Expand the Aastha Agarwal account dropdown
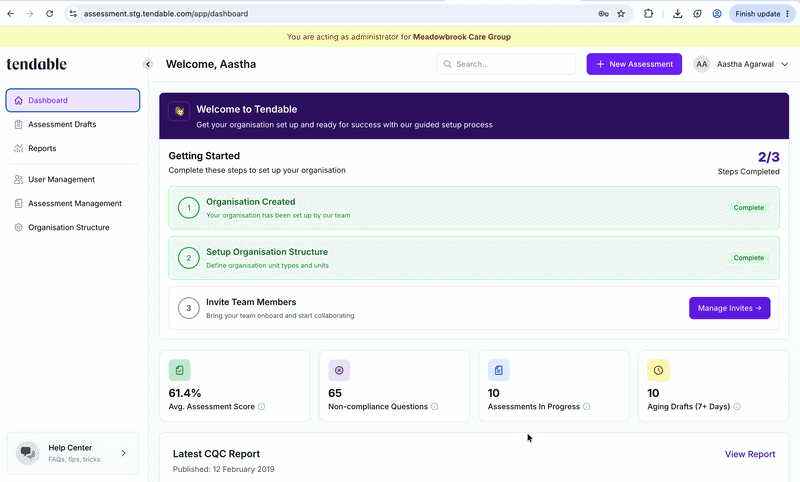 [785, 64]
